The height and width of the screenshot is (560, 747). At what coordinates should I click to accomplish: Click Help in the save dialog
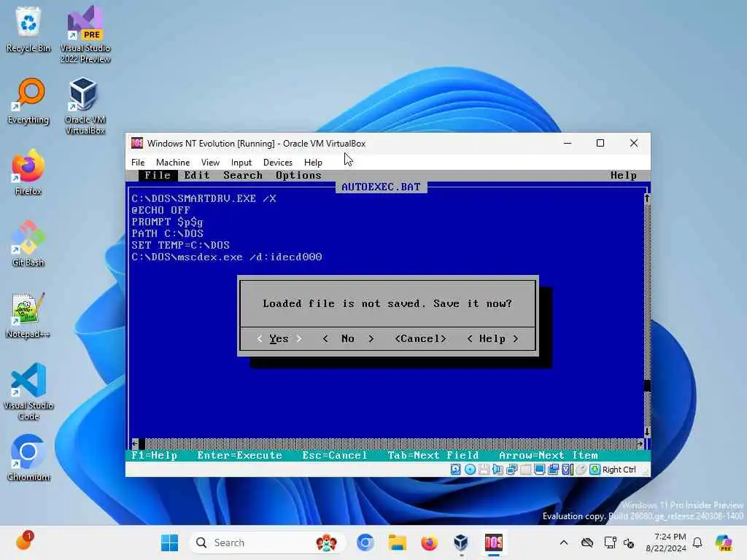click(x=492, y=338)
